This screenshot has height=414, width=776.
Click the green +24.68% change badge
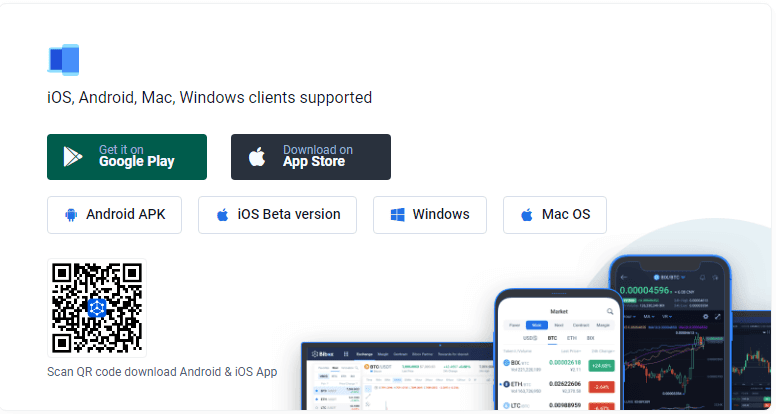coord(601,366)
